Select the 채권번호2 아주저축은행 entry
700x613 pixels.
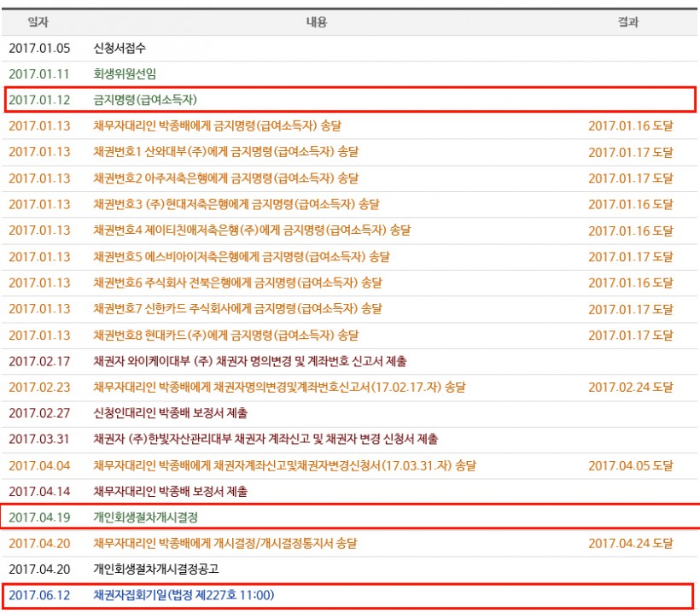click(225, 178)
